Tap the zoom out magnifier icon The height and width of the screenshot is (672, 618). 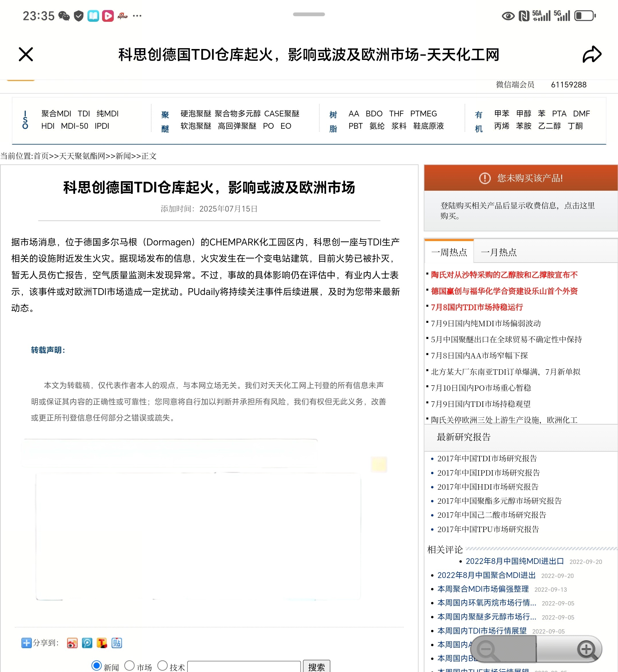point(488,650)
